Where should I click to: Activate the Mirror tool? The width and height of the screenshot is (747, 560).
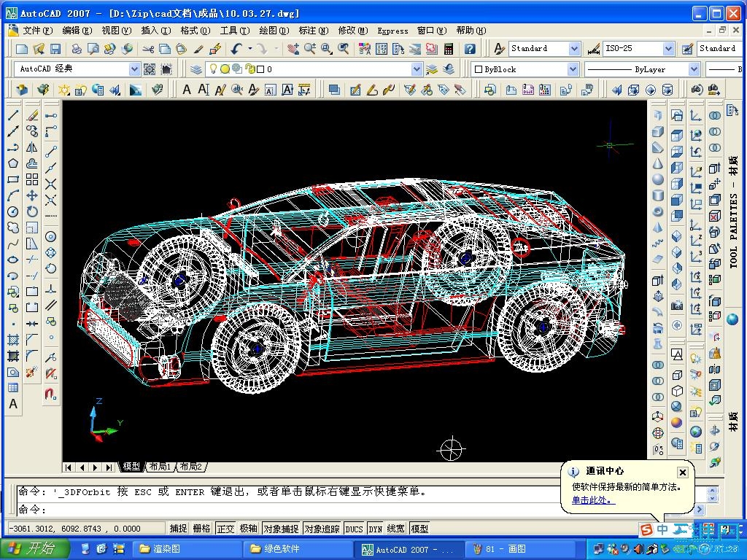(32, 147)
